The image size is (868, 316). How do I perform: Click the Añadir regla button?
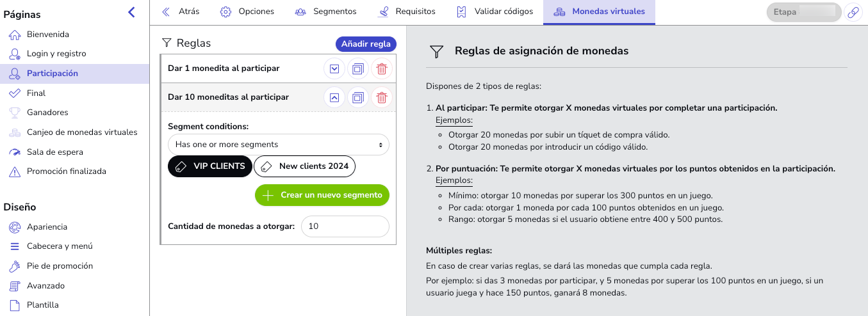[366, 44]
